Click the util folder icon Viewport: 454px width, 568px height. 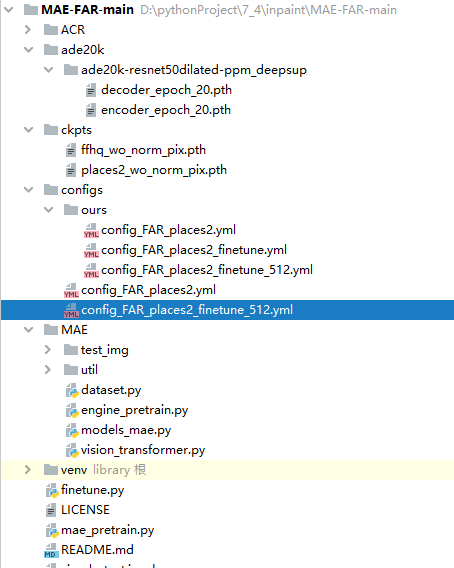[71, 369]
